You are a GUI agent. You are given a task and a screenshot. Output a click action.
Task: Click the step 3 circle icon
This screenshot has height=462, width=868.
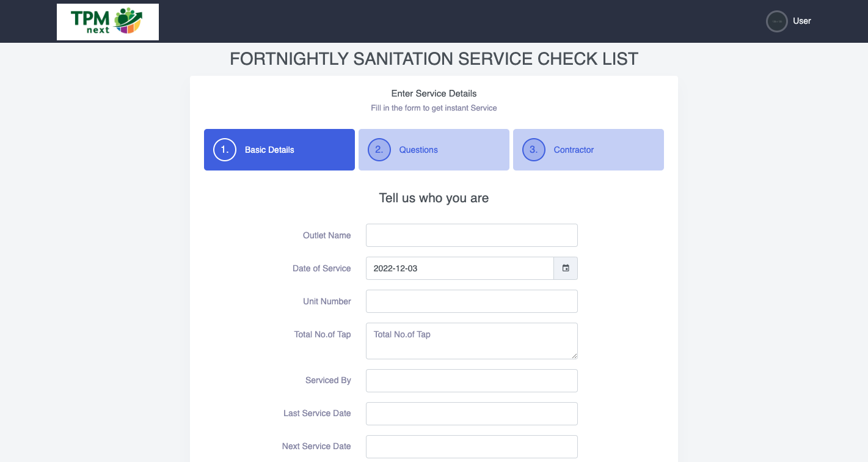[533, 150]
